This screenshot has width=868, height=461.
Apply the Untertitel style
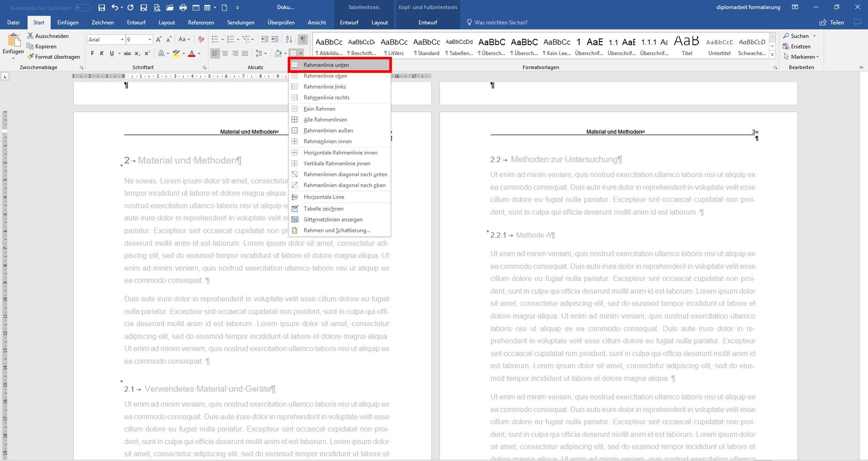[719, 46]
